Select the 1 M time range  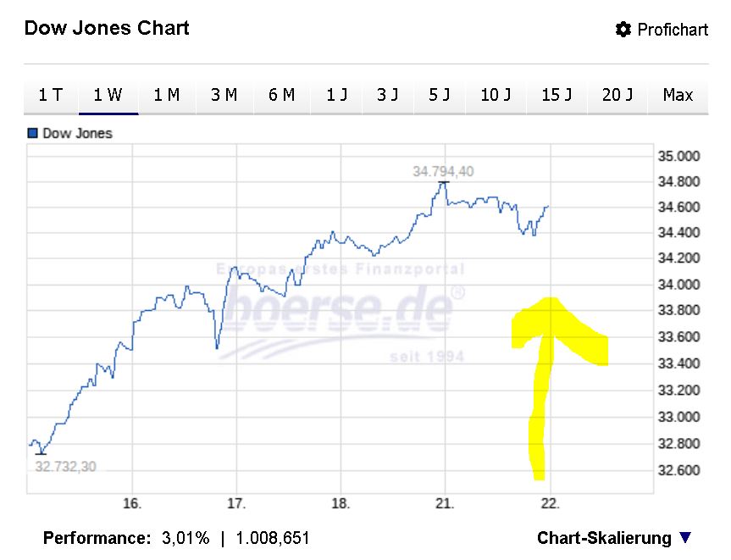(x=166, y=95)
